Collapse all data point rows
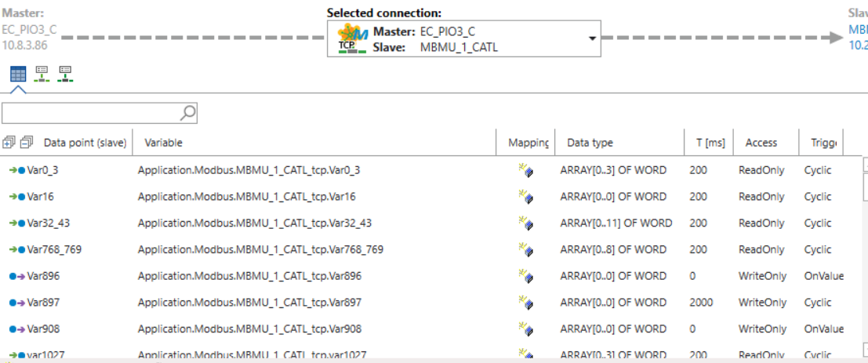868x363 pixels. point(26,143)
